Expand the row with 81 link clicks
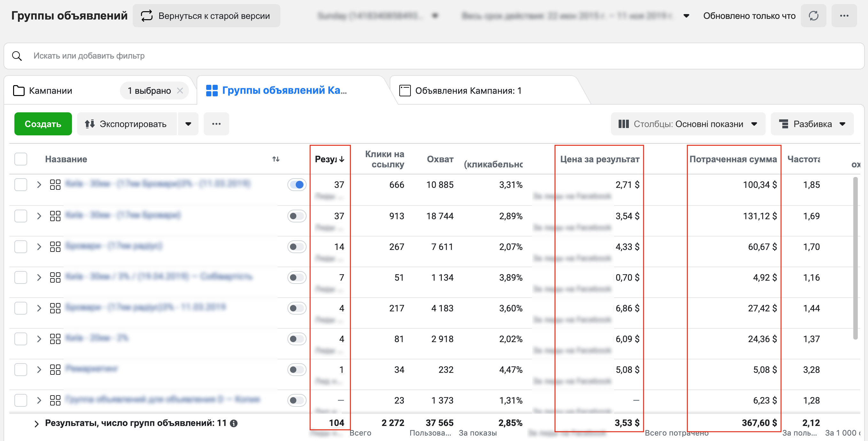This screenshot has height=441, width=868. (x=39, y=339)
